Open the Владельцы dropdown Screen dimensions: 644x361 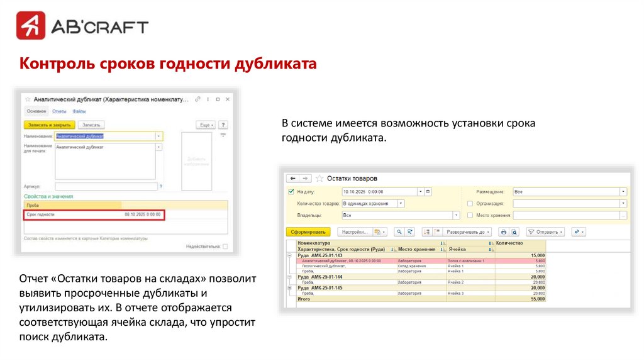(456, 215)
